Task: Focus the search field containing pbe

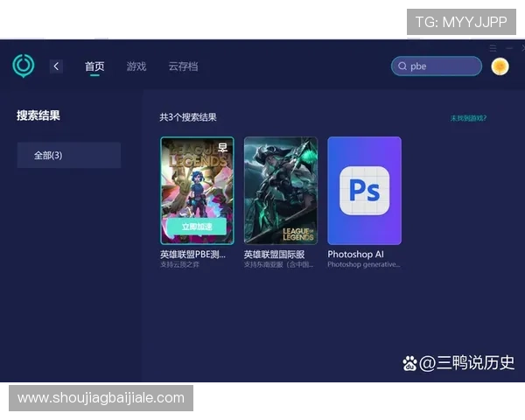Action: pos(437,66)
